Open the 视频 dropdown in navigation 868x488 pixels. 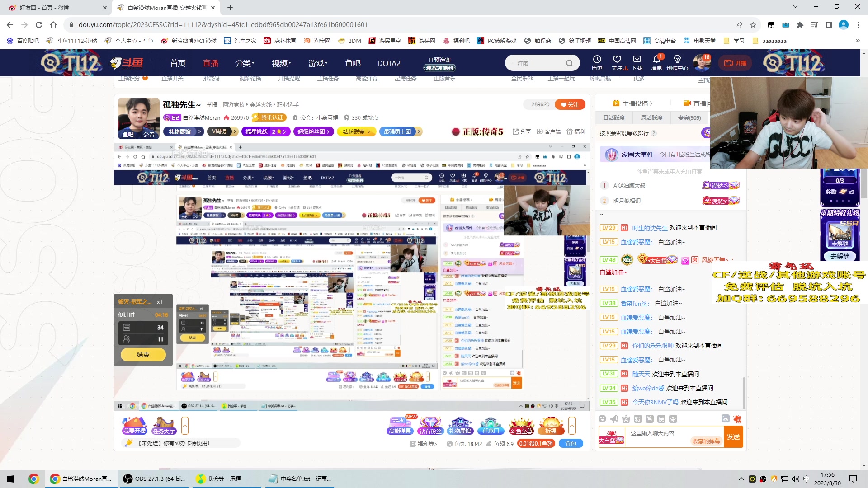coord(281,63)
